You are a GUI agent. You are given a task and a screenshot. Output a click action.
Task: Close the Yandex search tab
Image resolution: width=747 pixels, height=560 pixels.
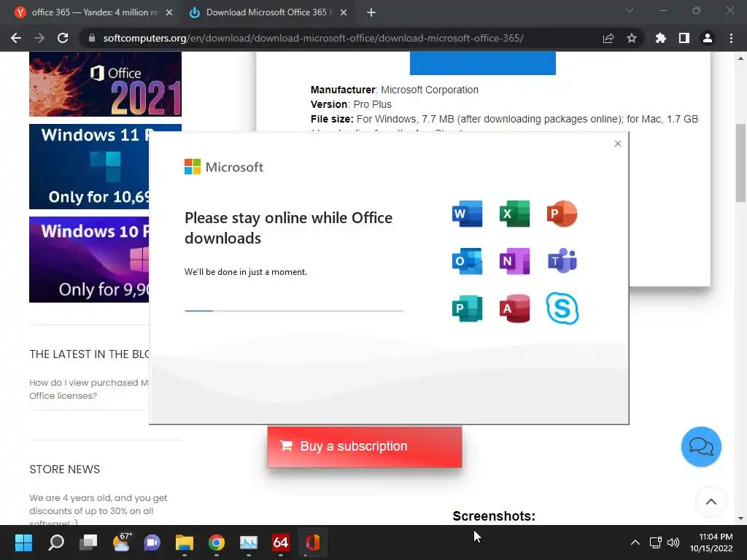coord(169,13)
